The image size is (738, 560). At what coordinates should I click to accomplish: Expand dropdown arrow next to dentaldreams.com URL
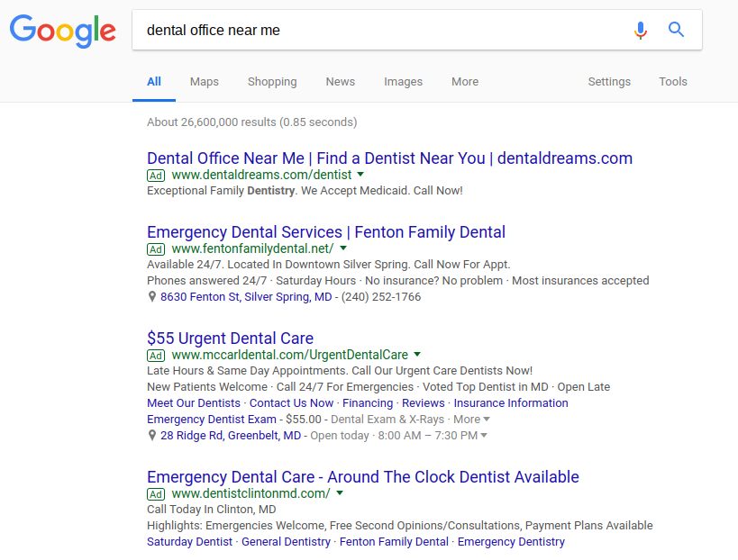coord(360,175)
